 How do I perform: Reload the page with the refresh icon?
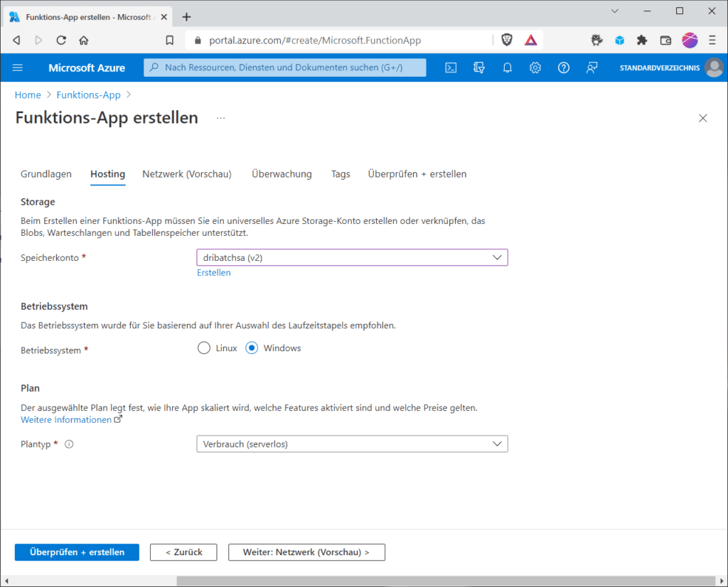61,41
